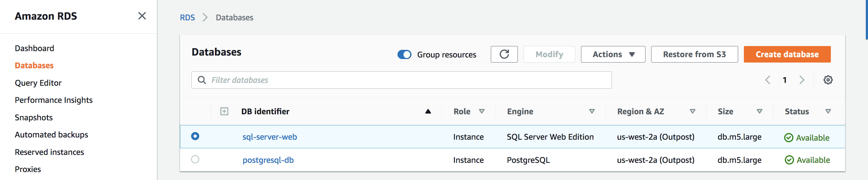Sort by the Engine column arrow
The height and width of the screenshot is (180, 868).
(592, 111)
